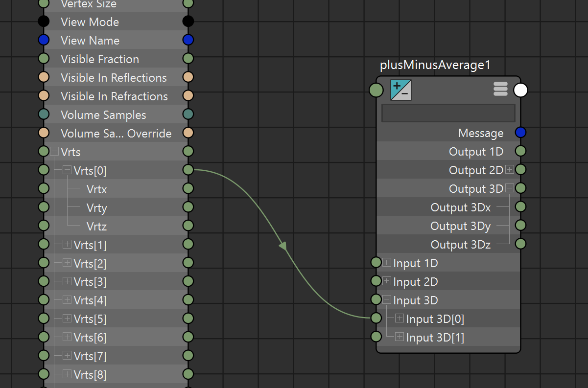Collapse the Vrts[0] compound attribute
588x388 pixels.
(67, 170)
